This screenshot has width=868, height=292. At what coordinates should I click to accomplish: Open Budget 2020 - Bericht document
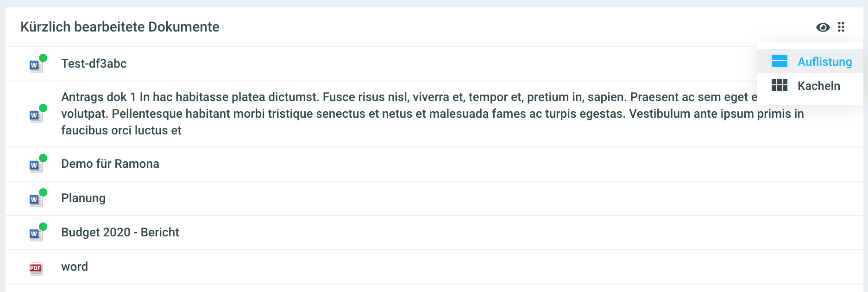pos(120,233)
